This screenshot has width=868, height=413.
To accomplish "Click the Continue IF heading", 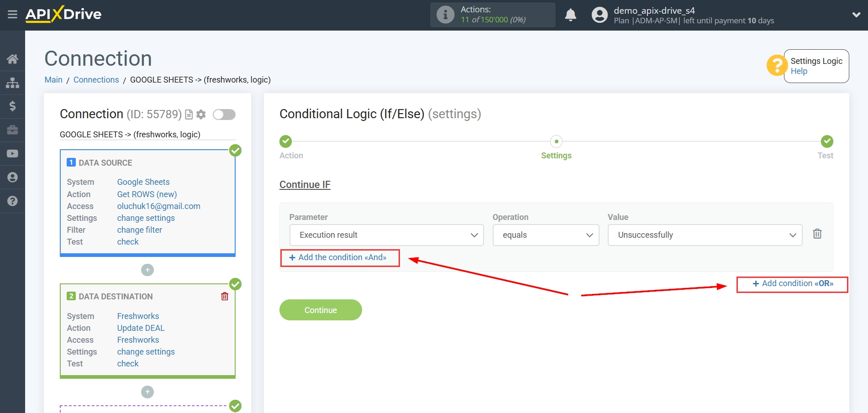I will click(x=305, y=185).
